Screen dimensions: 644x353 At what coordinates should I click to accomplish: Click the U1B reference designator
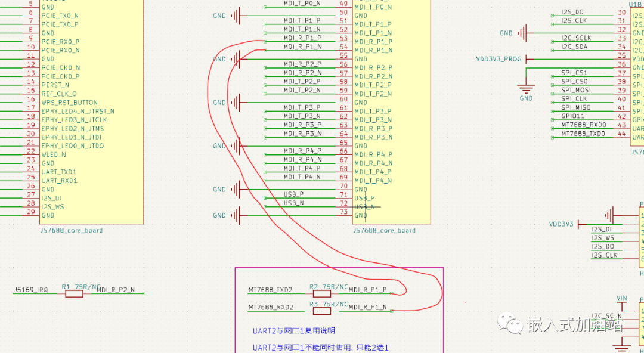(636, 4)
